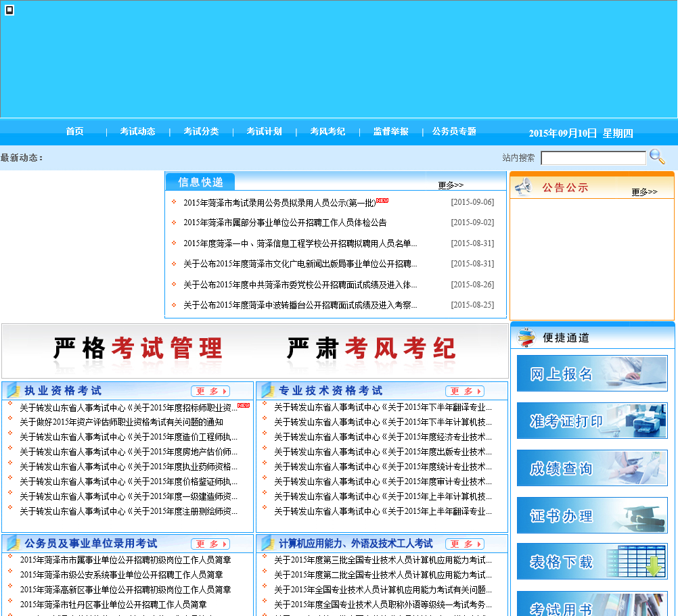Image resolution: width=678 pixels, height=616 pixels.
Task: Click 更多 button for 执业资格考试
Action: pyautogui.click(x=210, y=391)
